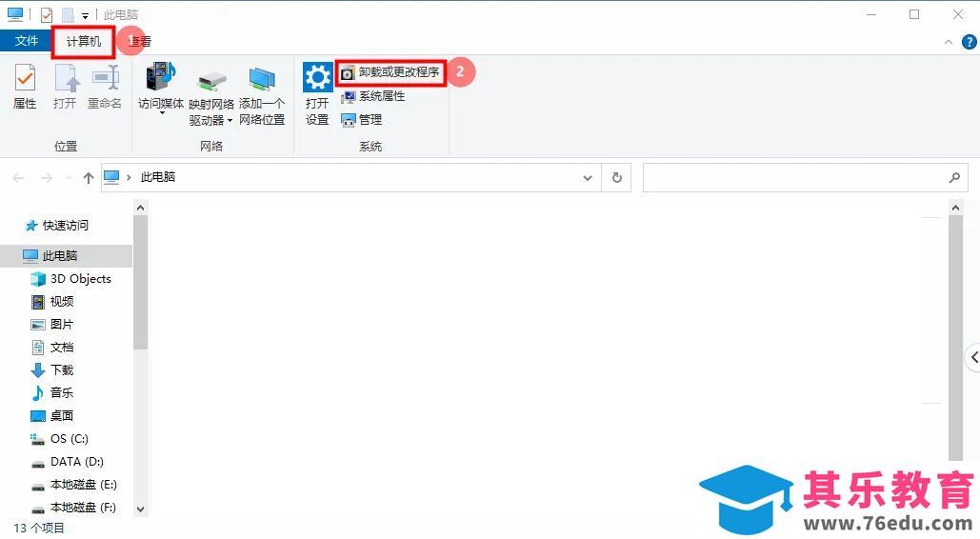Click the 视频 film strip icon
The image size is (980, 539).
(x=38, y=301)
